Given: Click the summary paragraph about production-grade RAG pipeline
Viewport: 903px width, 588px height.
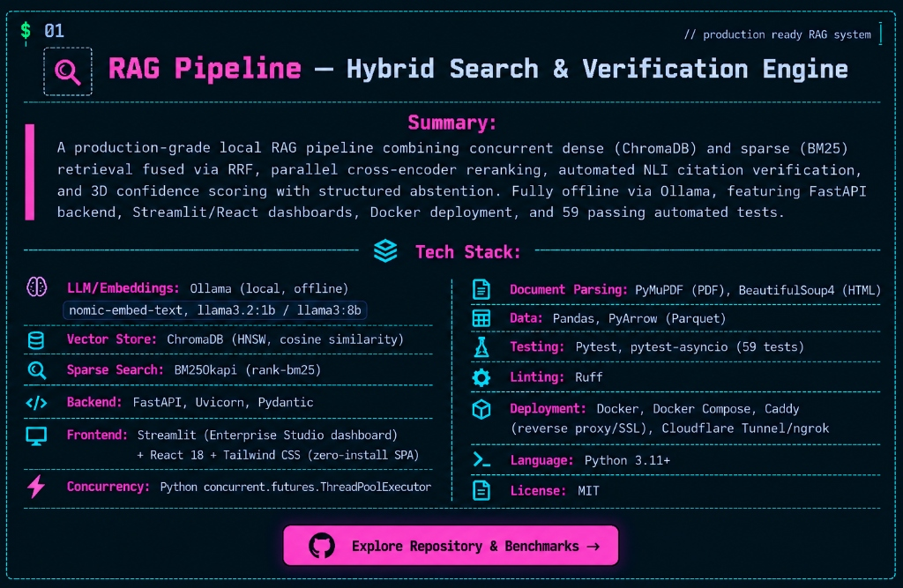Looking at the screenshot, I should (x=461, y=180).
